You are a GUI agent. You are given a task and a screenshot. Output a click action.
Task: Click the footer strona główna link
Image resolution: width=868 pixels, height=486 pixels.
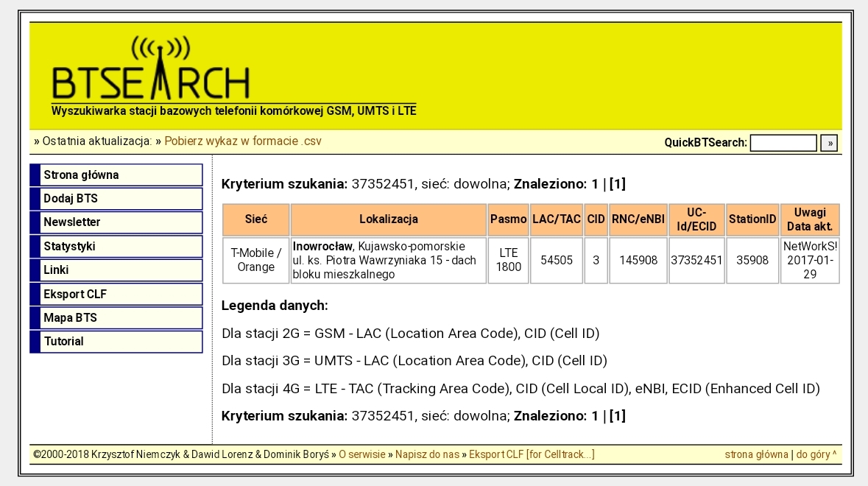[756, 454]
